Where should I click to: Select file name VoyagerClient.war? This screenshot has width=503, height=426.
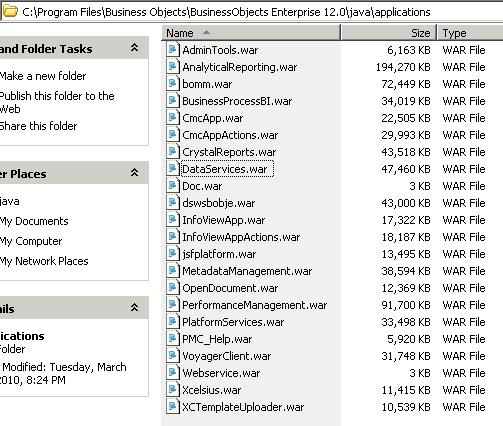pos(227,356)
